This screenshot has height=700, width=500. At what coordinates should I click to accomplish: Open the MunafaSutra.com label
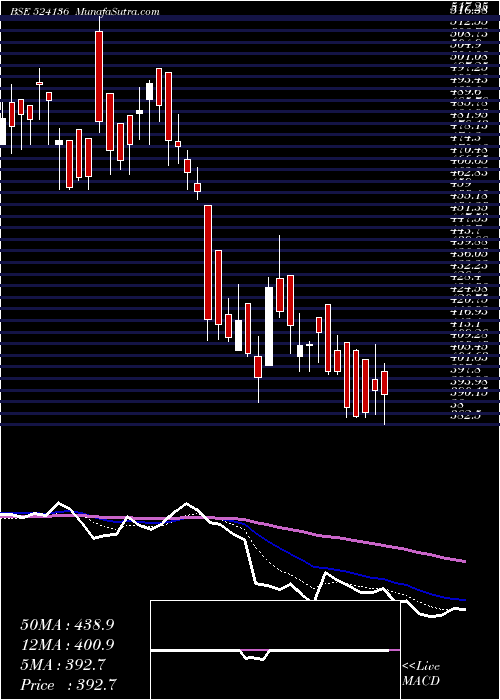coord(117,12)
